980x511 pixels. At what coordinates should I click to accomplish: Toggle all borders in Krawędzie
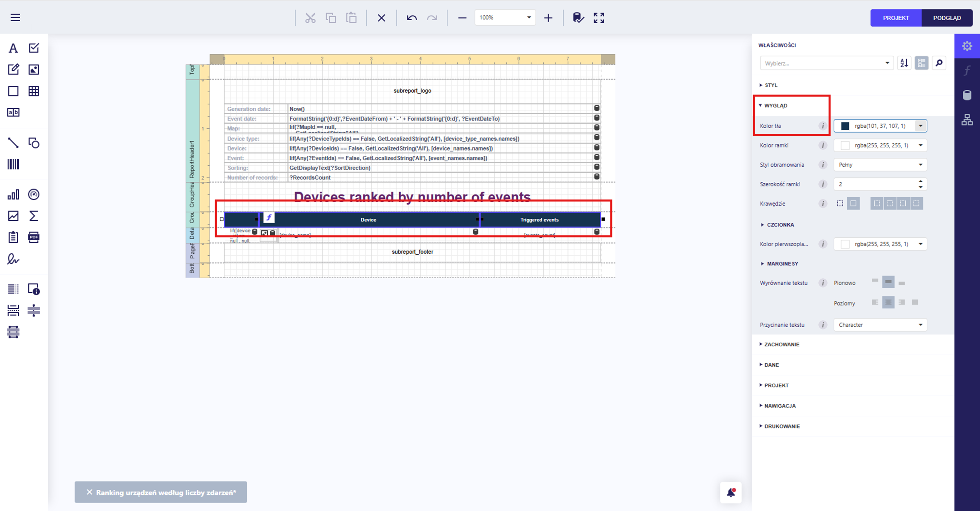tap(853, 204)
